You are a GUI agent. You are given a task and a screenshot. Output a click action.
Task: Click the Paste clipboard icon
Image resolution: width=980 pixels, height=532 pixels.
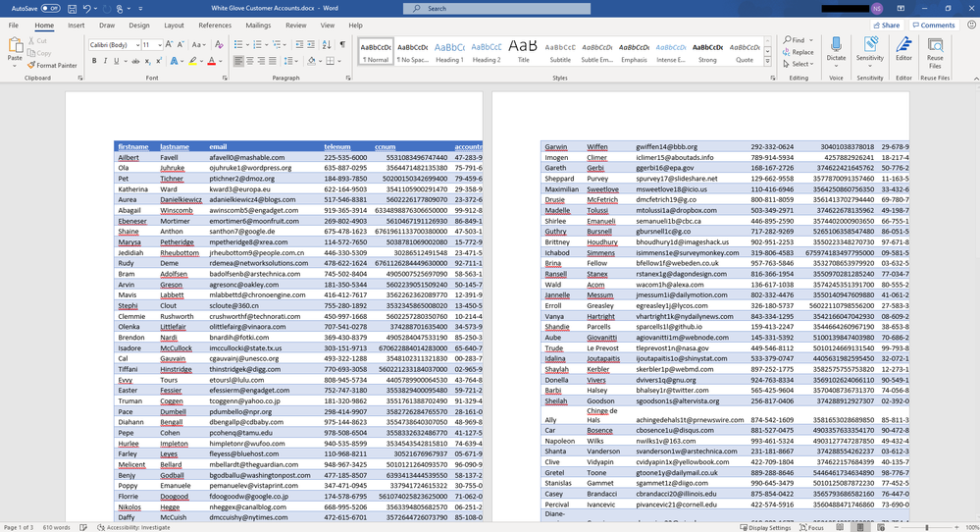15,45
